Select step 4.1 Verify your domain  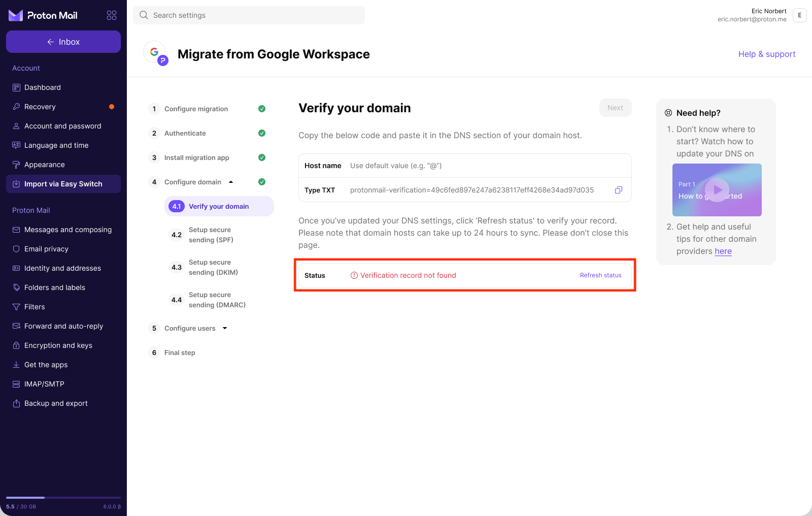click(x=219, y=206)
